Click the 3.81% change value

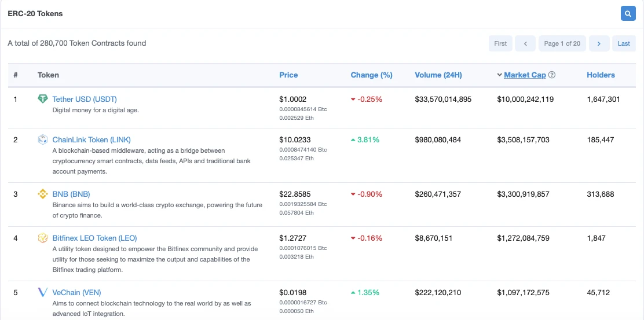click(368, 139)
